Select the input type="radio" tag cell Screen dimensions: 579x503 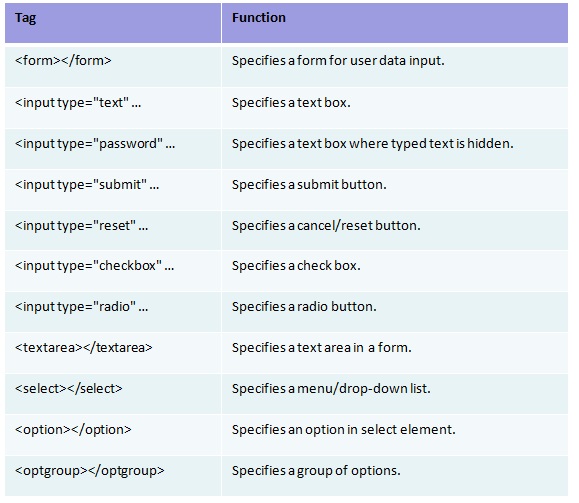click(113, 312)
